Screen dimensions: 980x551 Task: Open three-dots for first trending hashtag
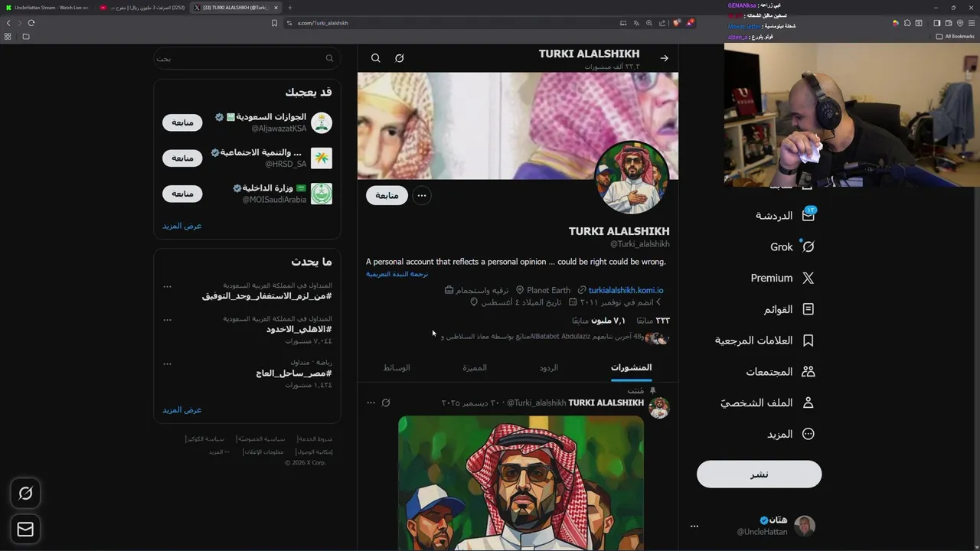(x=167, y=286)
